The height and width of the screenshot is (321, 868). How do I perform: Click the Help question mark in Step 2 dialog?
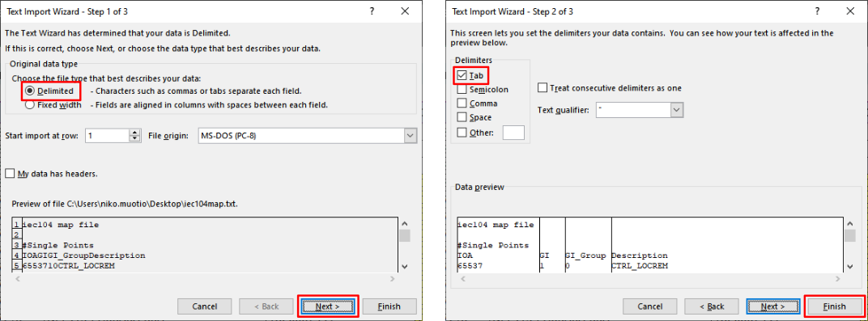(x=817, y=11)
